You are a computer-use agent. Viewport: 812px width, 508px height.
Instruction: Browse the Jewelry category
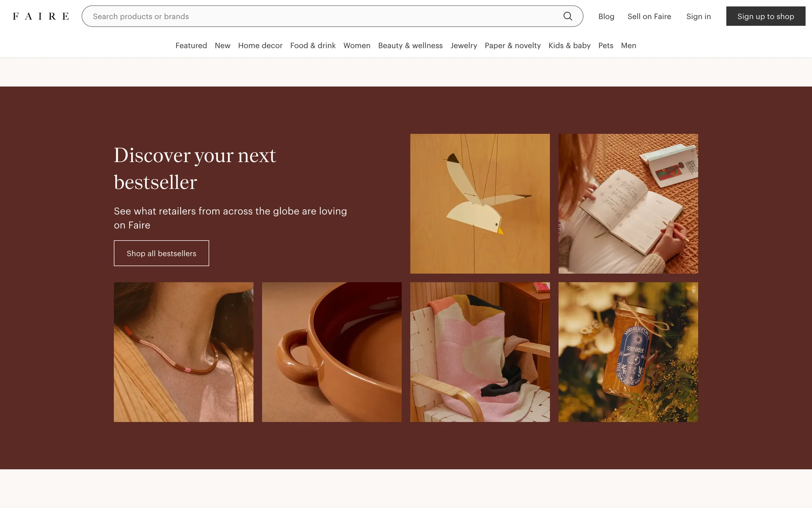click(464, 45)
